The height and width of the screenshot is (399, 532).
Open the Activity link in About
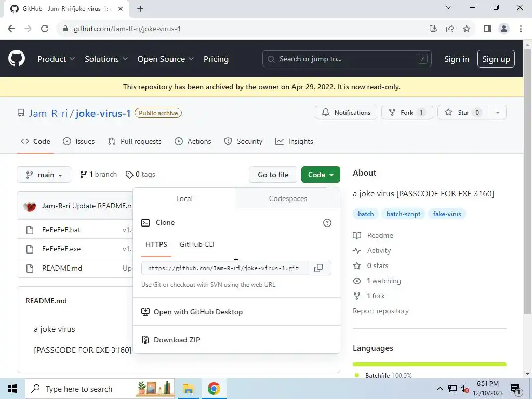coord(379,251)
